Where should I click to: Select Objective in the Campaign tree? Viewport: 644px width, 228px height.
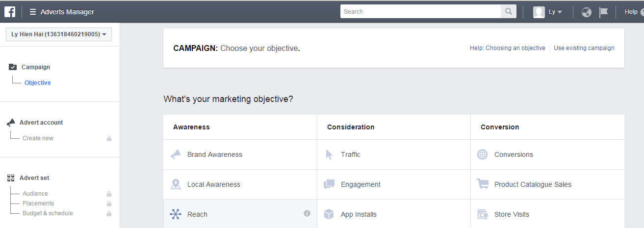click(38, 83)
